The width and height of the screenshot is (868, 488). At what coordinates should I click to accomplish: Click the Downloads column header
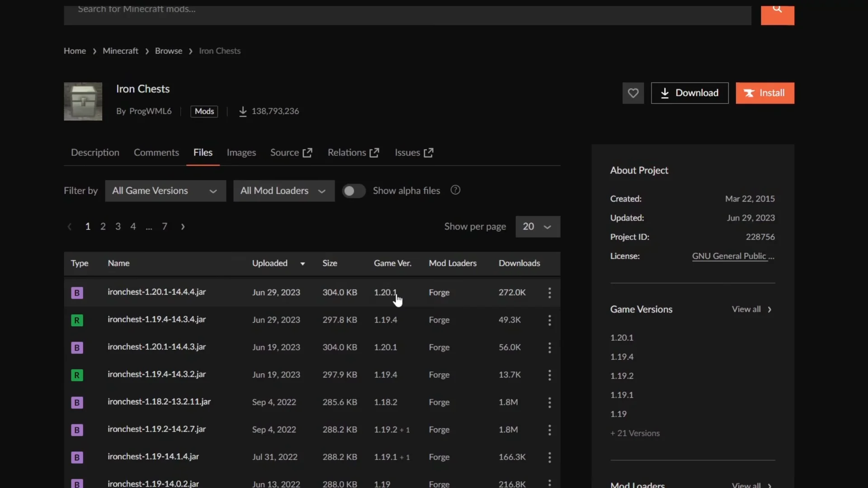[519, 263]
